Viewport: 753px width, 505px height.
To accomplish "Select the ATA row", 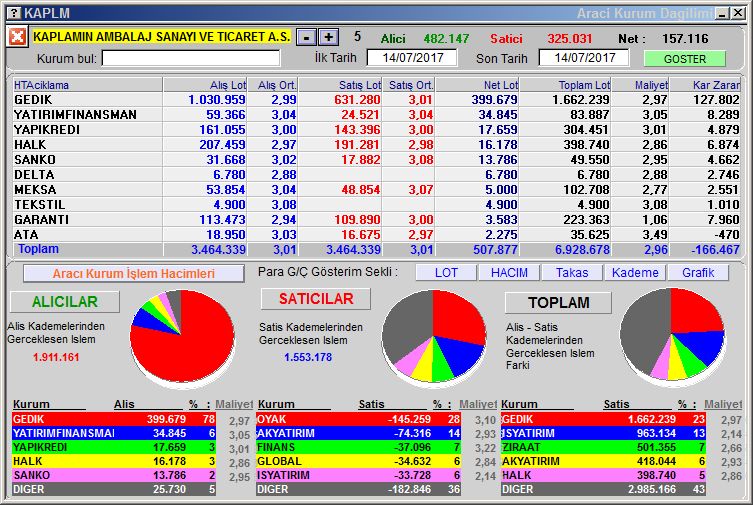I will click(376, 235).
